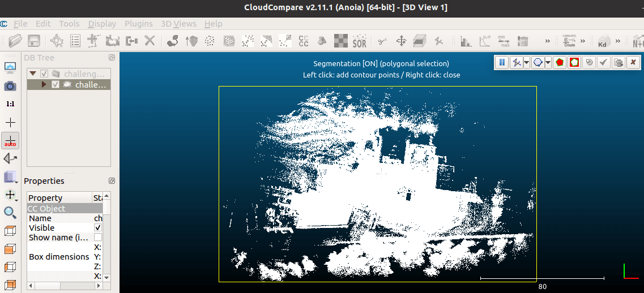Open the Display menu
Viewport: 644px width, 293px height.
pyautogui.click(x=102, y=24)
